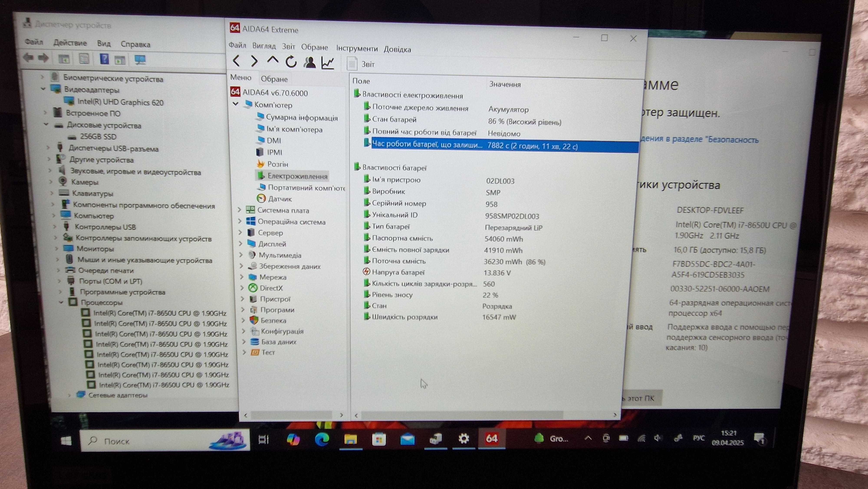868x489 pixels.
Task: Open the Звіт report button
Action: pos(361,64)
